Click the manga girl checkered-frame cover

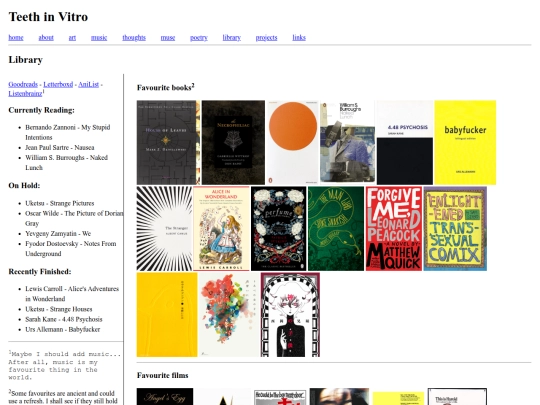(290, 314)
